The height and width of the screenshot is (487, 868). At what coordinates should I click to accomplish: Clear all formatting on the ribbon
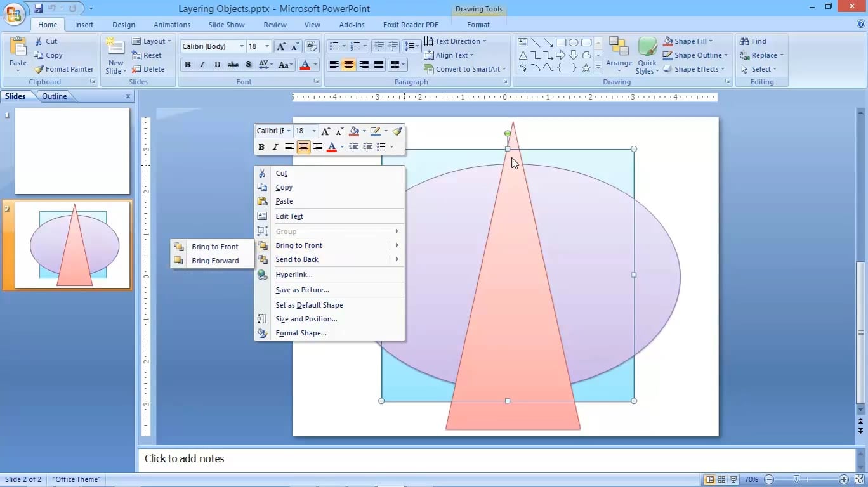pyautogui.click(x=311, y=46)
